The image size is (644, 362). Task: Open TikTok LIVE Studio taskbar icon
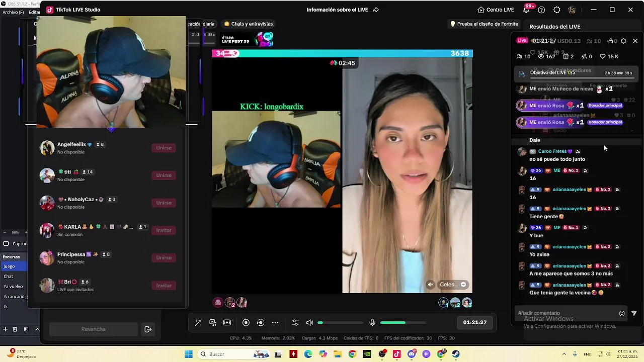click(396, 354)
